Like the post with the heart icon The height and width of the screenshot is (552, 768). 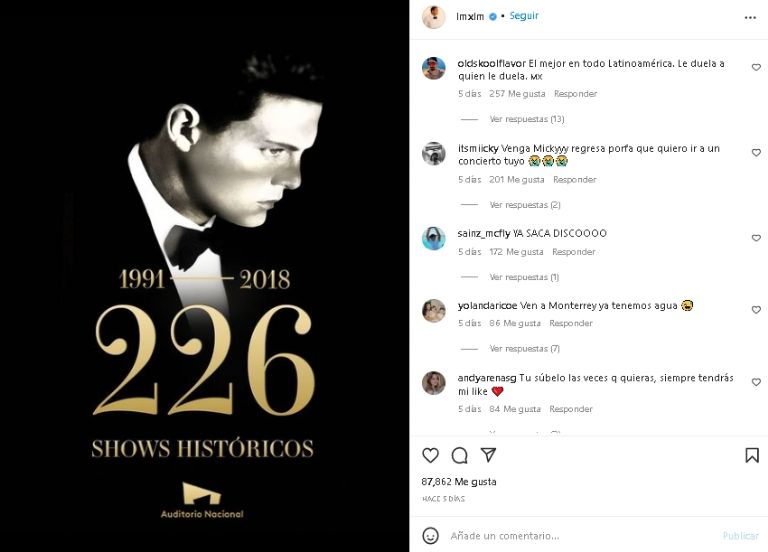click(430, 455)
